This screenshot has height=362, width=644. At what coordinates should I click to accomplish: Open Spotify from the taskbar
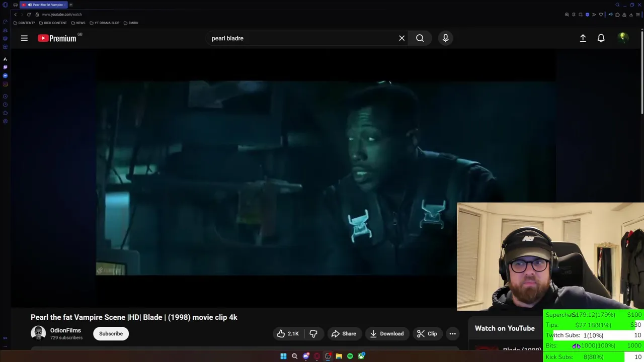coord(350,356)
